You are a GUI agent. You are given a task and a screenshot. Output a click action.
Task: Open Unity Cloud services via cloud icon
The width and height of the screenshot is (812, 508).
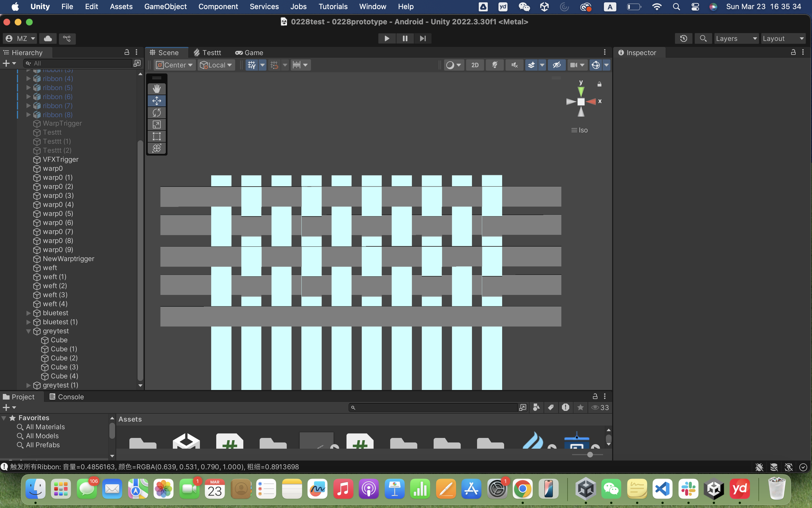48,39
